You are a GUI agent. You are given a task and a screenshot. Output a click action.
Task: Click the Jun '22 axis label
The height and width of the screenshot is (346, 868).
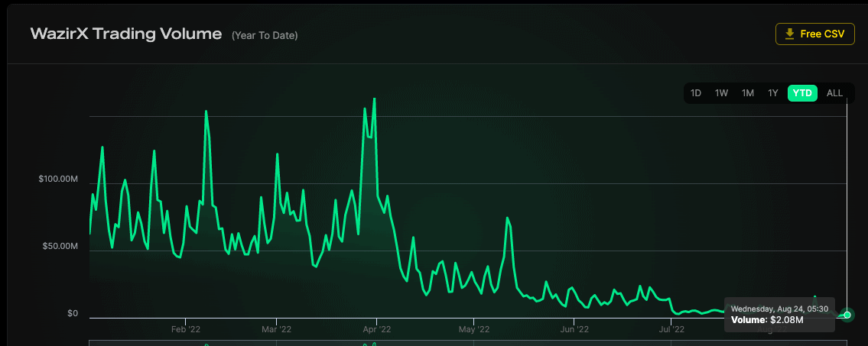click(x=574, y=329)
